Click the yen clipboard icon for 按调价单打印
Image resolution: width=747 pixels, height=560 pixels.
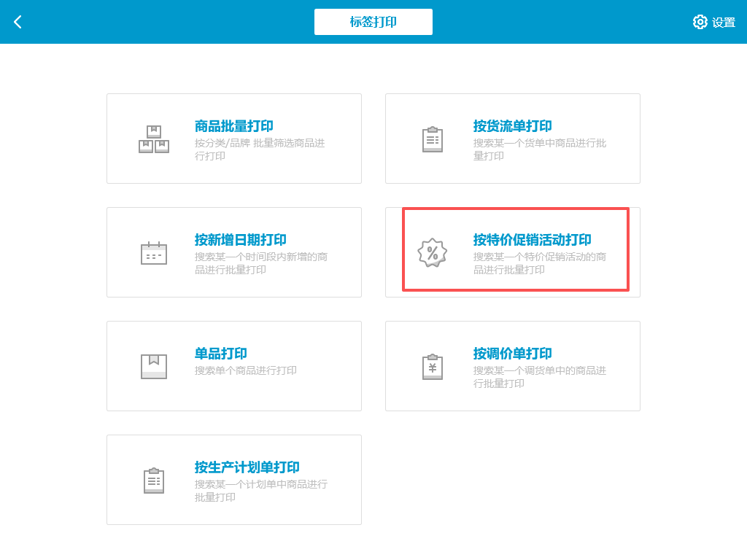point(433,366)
